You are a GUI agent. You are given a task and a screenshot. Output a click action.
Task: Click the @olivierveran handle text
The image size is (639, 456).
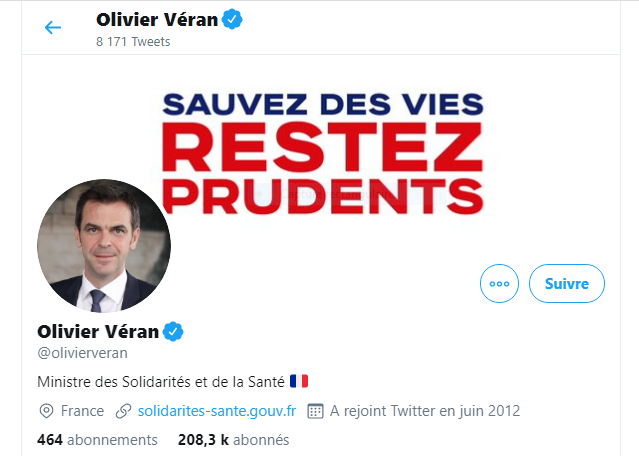(x=82, y=353)
